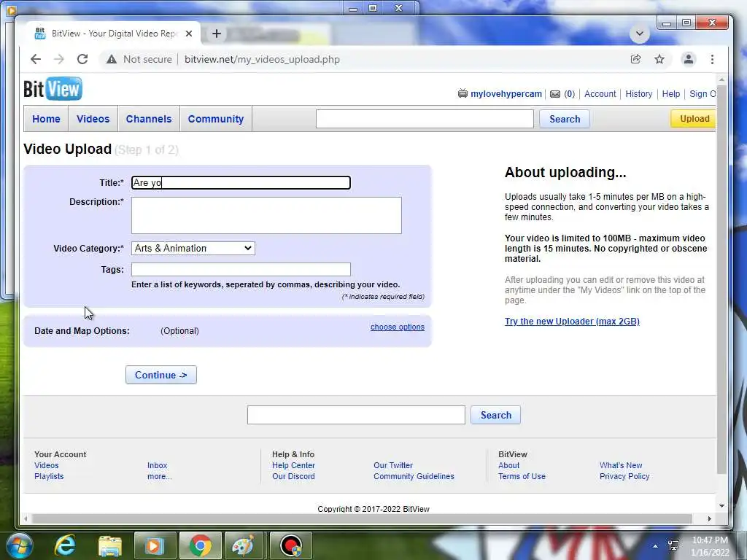Go to the Videos tab
The image size is (747, 560).
click(x=93, y=119)
